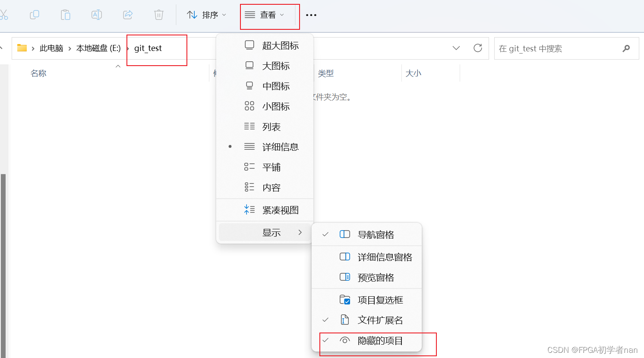The image size is (644, 358).
Task: Click the 名称 column sort arrow
Action: click(x=118, y=66)
